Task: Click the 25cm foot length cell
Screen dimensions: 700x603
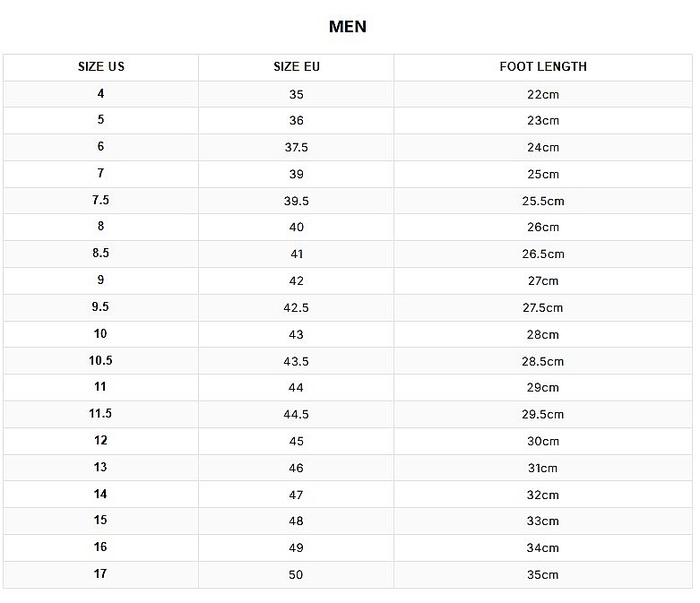Action: click(x=543, y=174)
